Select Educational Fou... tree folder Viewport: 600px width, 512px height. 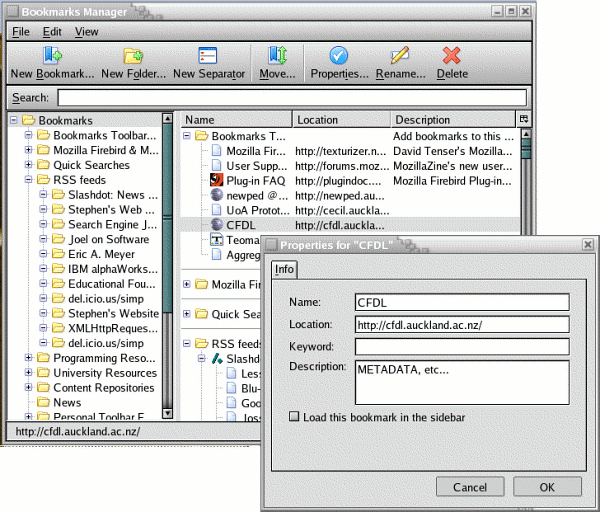tap(112, 284)
